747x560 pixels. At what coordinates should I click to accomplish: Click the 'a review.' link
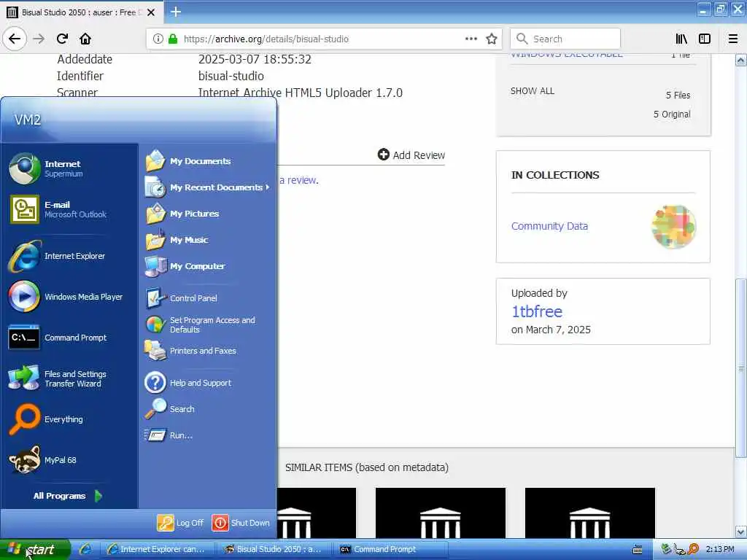[298, 180]
